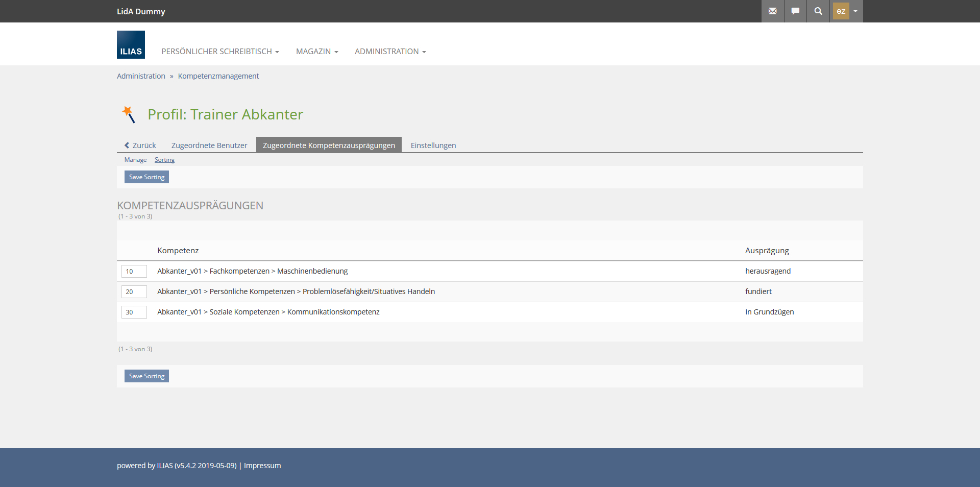Open Persönlicher Schreibtisch dropdown menu
Screen dimensions: 980x487
(x=220, y=52)
